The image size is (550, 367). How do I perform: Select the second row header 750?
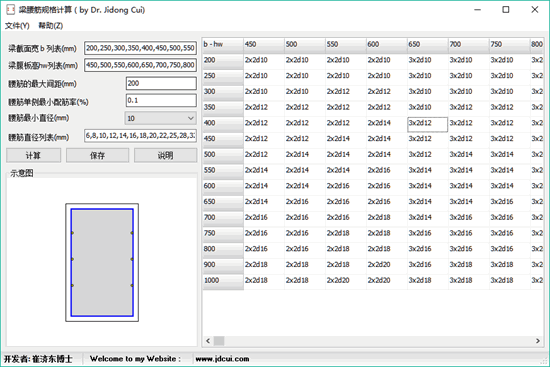click(223, 235)
